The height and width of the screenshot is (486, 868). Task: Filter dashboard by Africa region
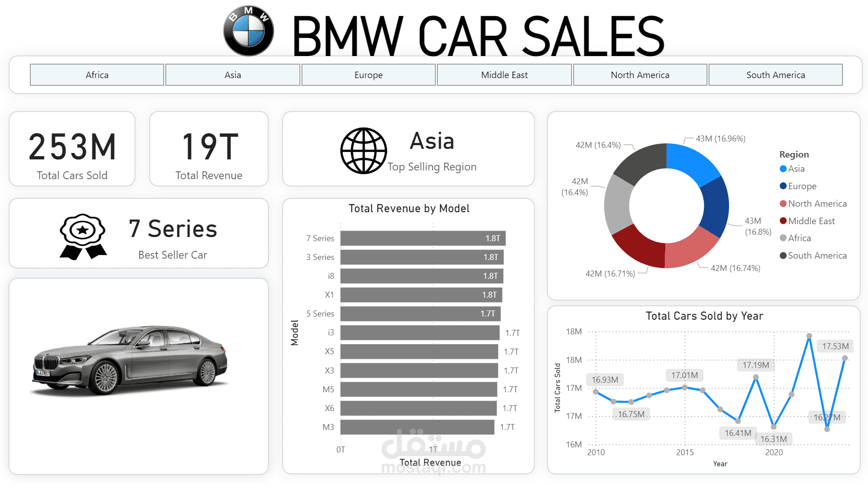click(x=97, y=75)
